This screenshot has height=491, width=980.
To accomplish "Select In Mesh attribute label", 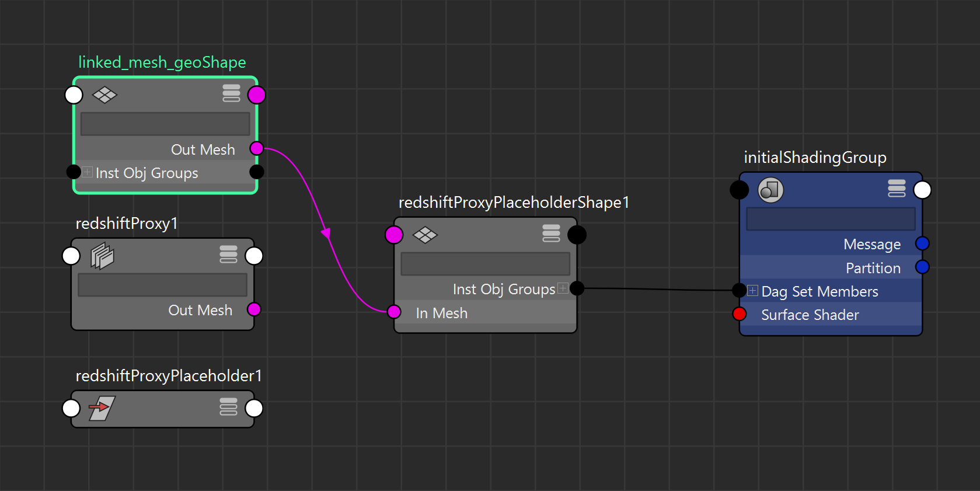I will [x=442, y=313].
